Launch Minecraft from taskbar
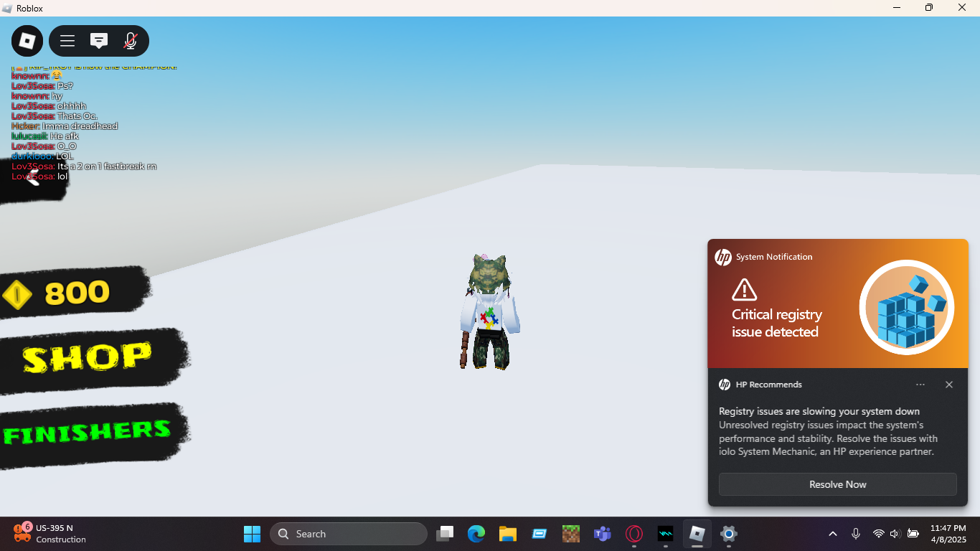The image size is (980, 551). tap(570, 534)
